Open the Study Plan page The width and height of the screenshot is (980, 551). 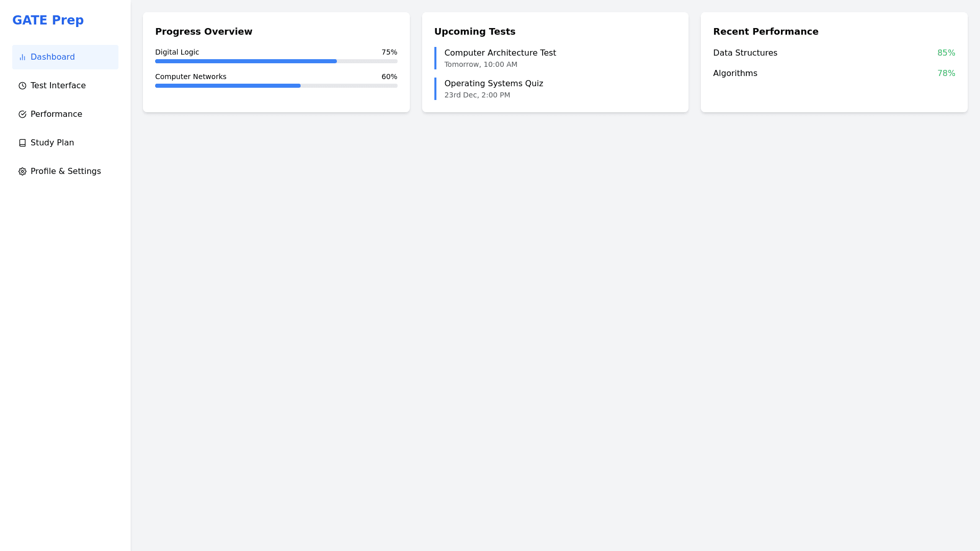click(52, 143)
